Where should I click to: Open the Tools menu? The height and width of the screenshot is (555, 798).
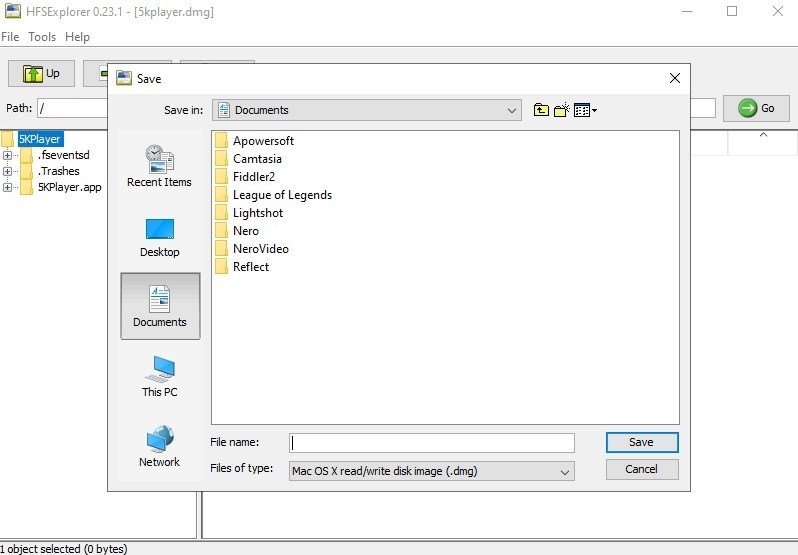pyautogui.click(x=42, y=37)
